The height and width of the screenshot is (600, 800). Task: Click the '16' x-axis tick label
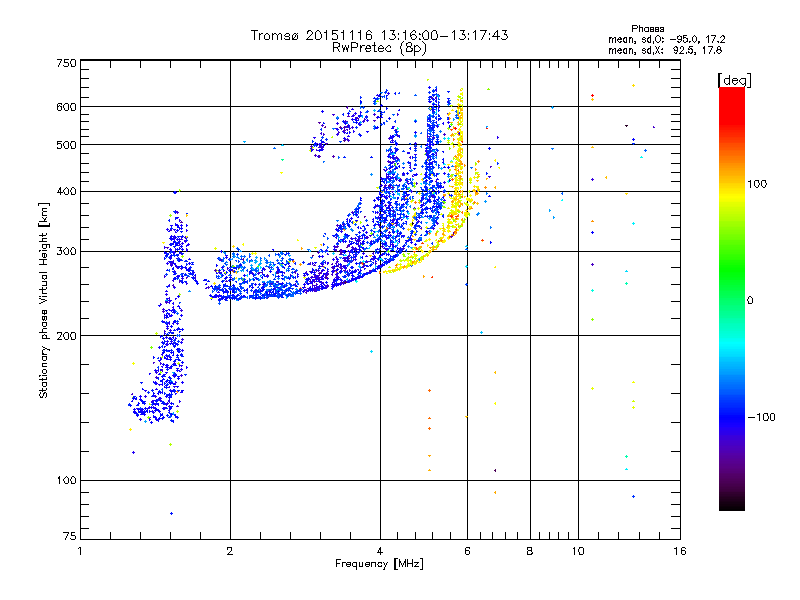[x=680, y=551]
